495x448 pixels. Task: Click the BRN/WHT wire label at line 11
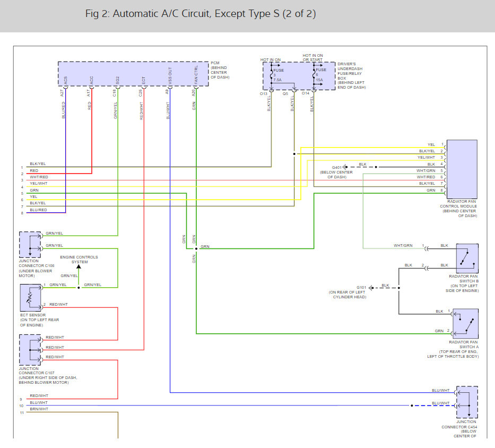coord(39,409)
